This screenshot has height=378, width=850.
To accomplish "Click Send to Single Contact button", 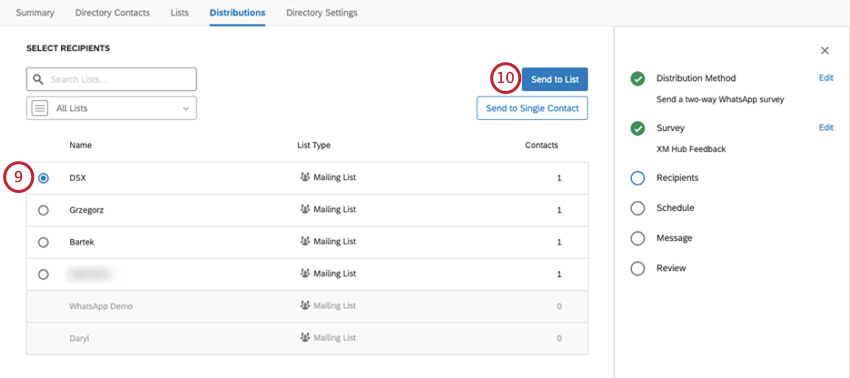I will (x=532, y=108).
